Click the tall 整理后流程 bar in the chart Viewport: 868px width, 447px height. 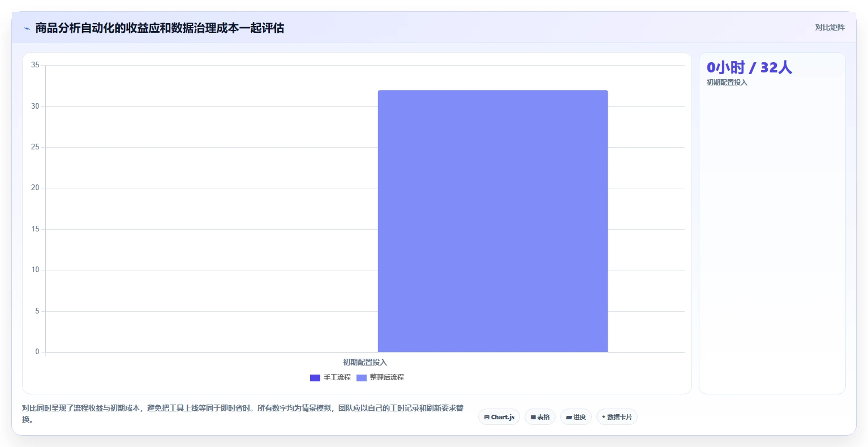493,221
